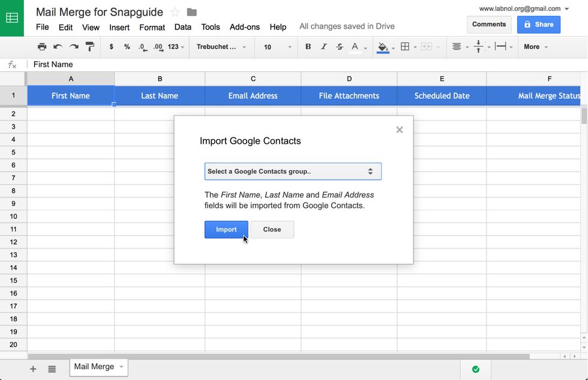Toggle bold formatting
This screenshot has height=380, width=588.
[308, 47]
